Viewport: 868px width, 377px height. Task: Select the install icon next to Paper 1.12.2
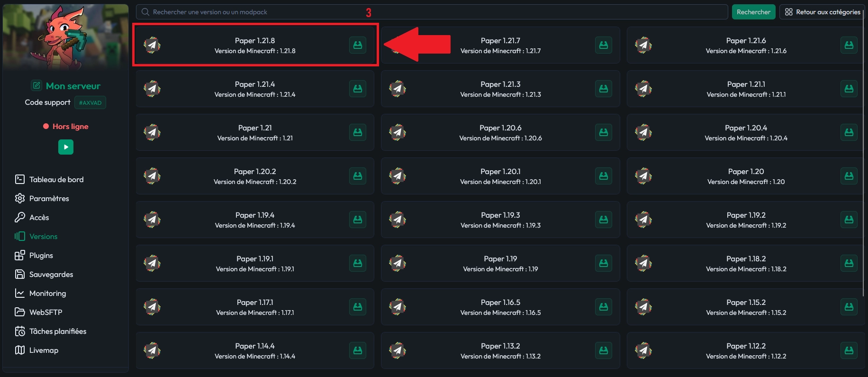tap(849, 350)
